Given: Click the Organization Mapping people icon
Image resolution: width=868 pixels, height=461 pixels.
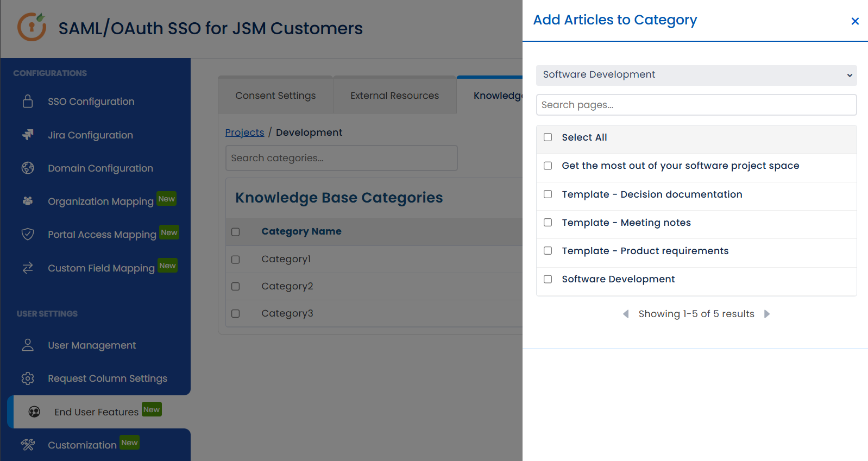Looking at the screenshot, I should point(28,201).
